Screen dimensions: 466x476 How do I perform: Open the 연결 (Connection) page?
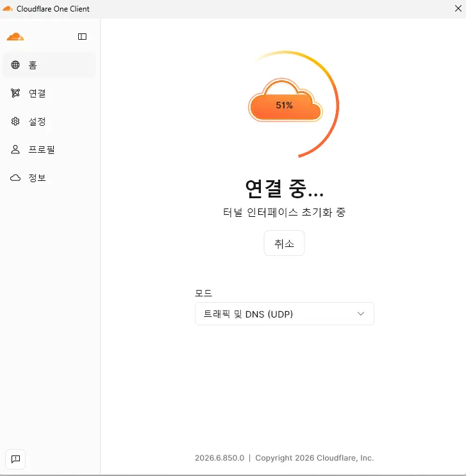(x=49, y=93)
